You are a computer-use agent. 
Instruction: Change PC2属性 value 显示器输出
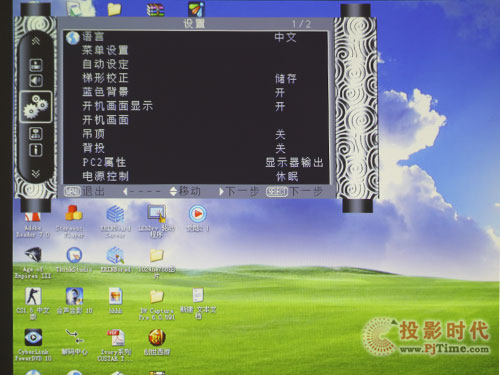(294, 163)
